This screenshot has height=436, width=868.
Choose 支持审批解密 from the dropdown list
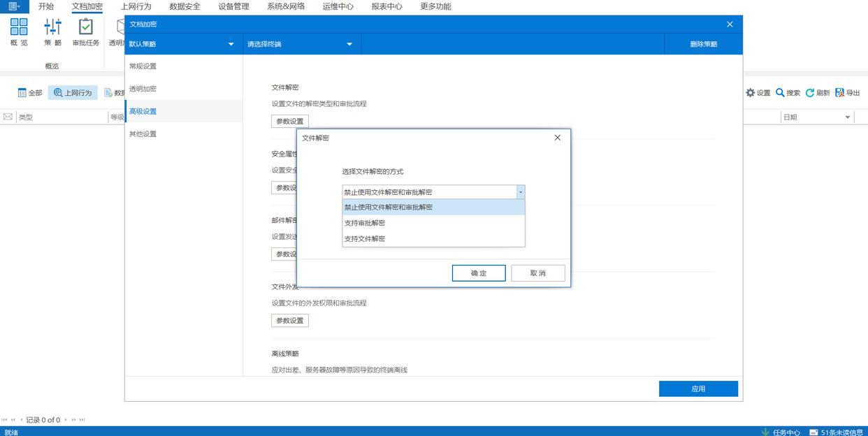365,223
